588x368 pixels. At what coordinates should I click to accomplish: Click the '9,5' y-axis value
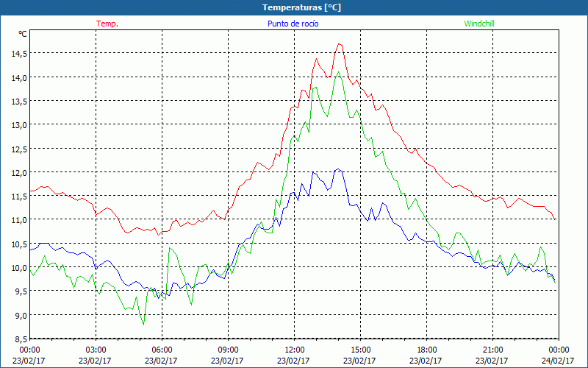21,291
